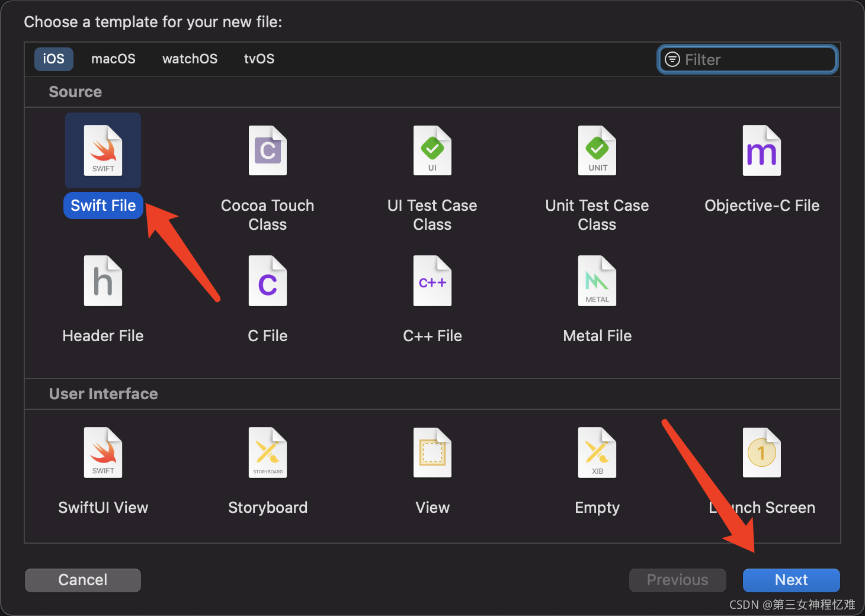Image resolution: width=865 pixels, height=616 pixels.
Task: Click the 'Objective-C File' label
Action: 762,206
